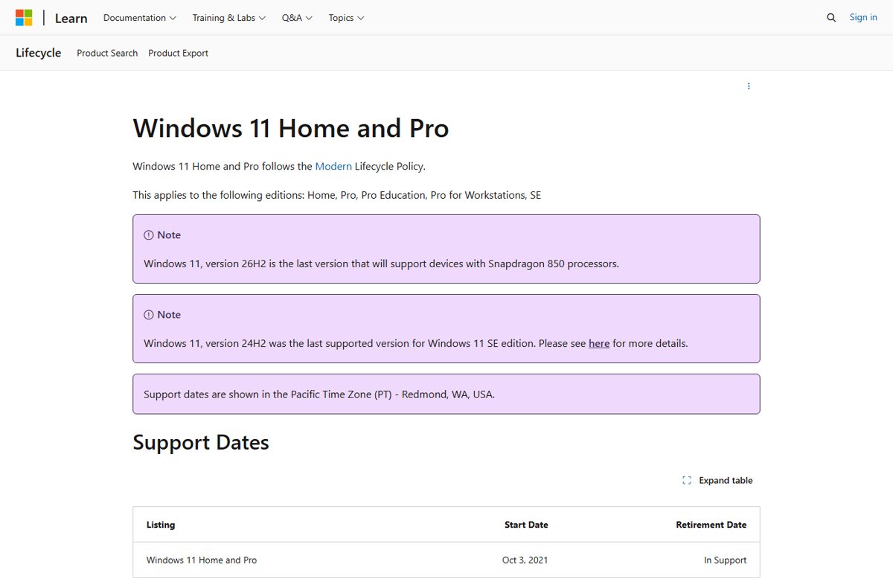Go to the Learn home link

71,18
